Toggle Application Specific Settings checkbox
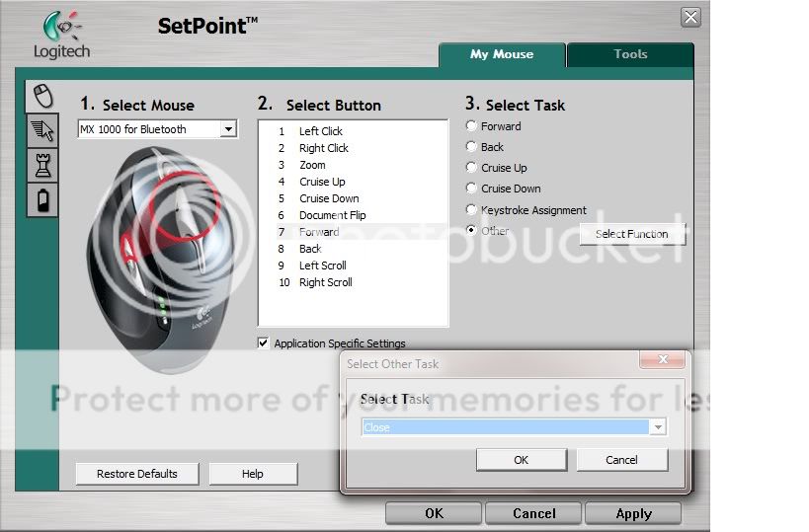The height and width of the screenshot is (532, 809). click(263, 342)
